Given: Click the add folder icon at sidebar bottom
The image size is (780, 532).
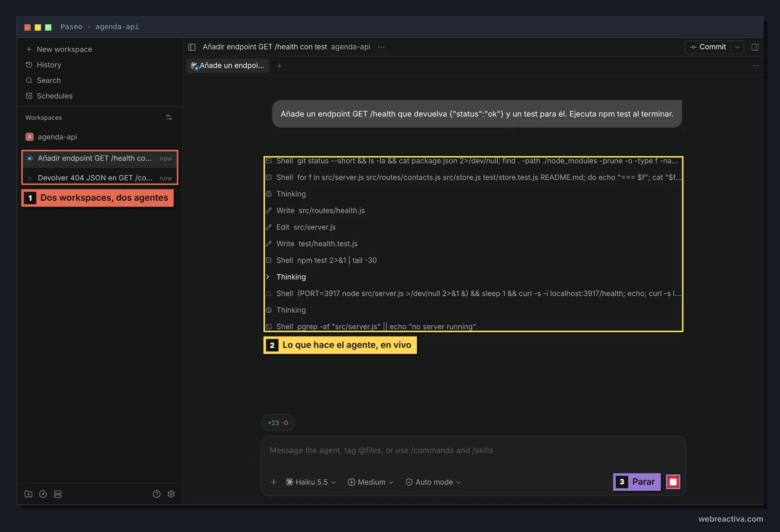Looking at the screenshot, I should pyautogui.click(x=29, y=494).
